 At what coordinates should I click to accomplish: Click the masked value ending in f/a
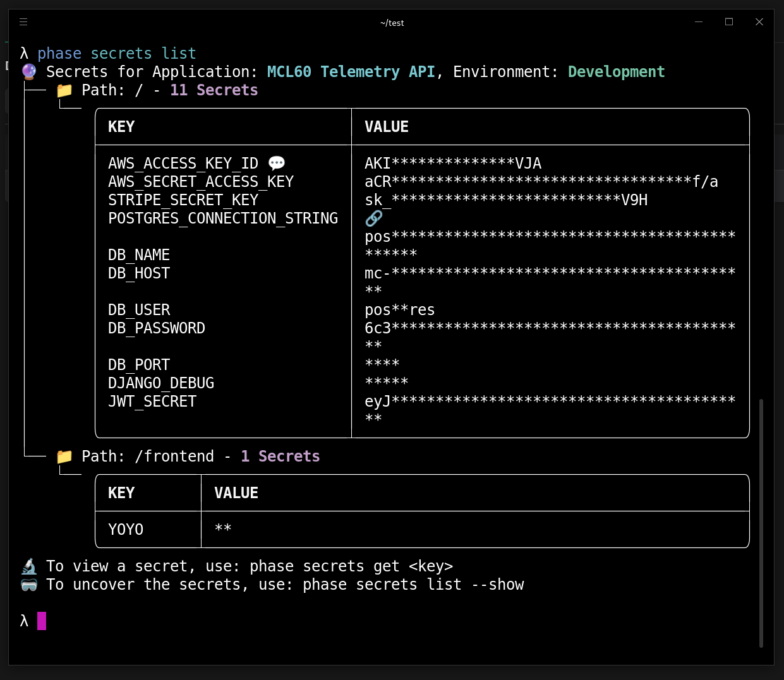[x=541, y=182]
